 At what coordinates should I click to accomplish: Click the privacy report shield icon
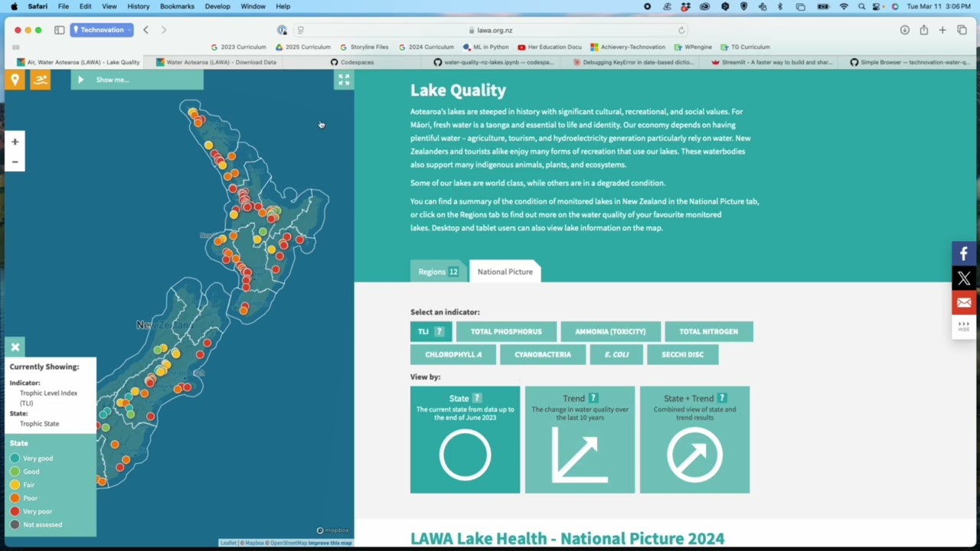point(282,30)
